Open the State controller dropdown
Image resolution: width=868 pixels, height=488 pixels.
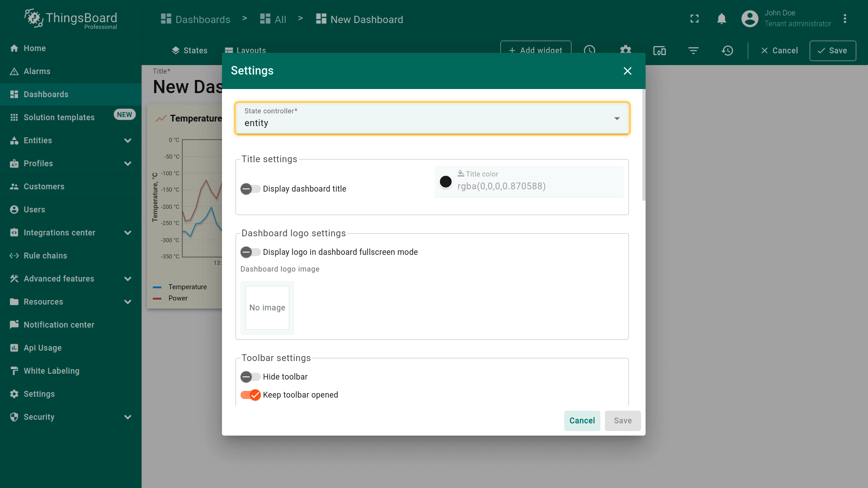click(432, 118)
